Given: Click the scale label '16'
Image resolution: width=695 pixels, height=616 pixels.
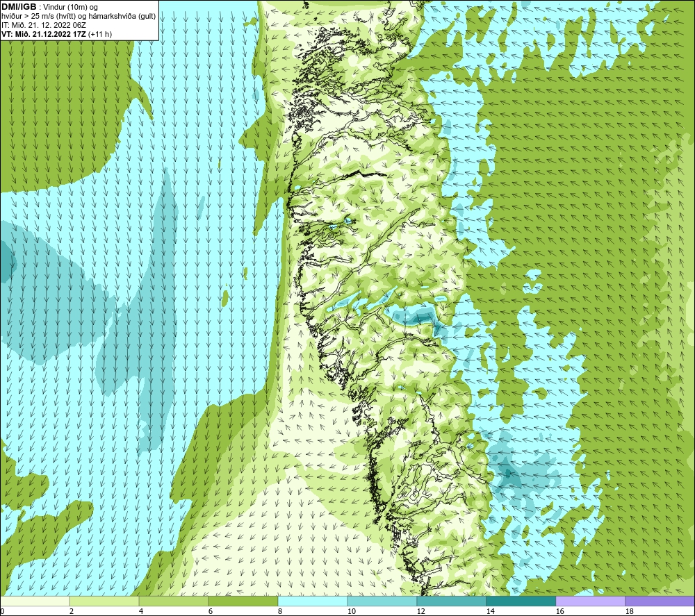Looking at the screenshot, I should tap(559, 611).
